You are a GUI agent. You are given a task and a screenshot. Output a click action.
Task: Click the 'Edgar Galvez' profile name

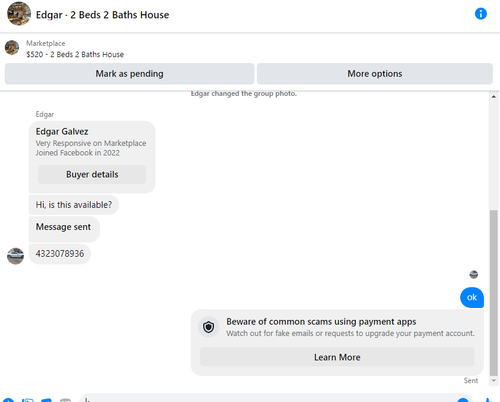[x=62, y=132]
